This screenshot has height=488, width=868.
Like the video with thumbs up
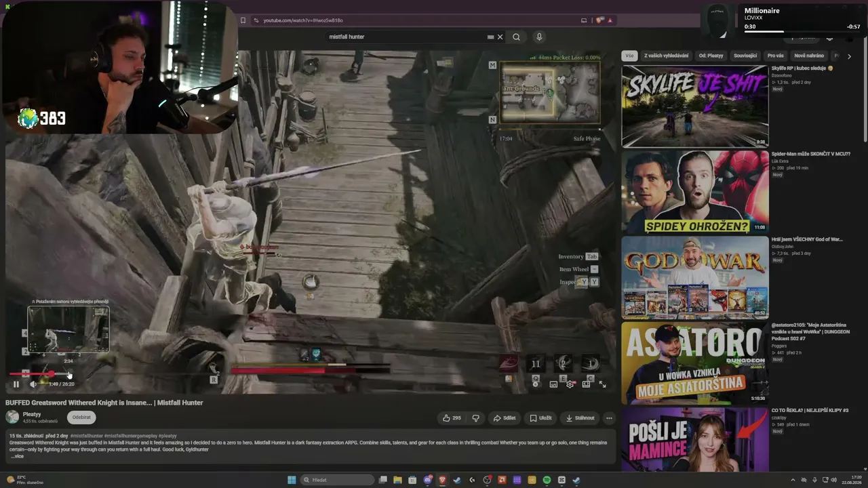point(452,418)
